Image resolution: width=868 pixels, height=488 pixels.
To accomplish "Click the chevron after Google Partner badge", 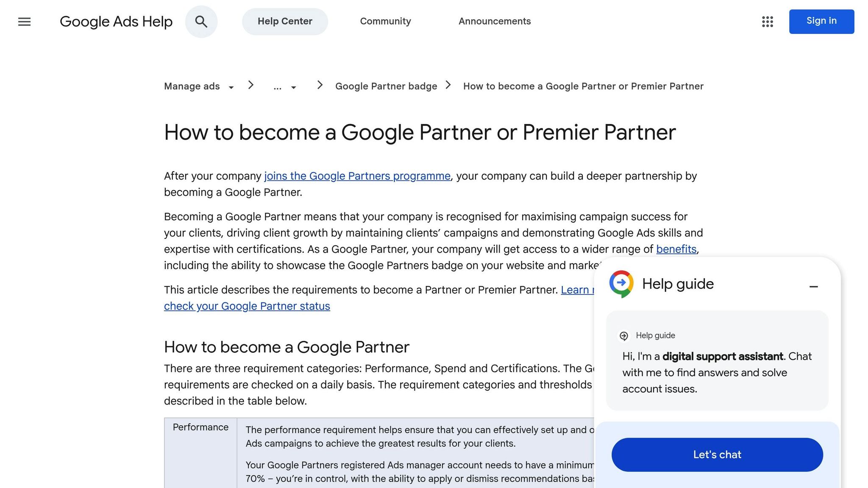I will pyautogui.click(x=448, y=85).
